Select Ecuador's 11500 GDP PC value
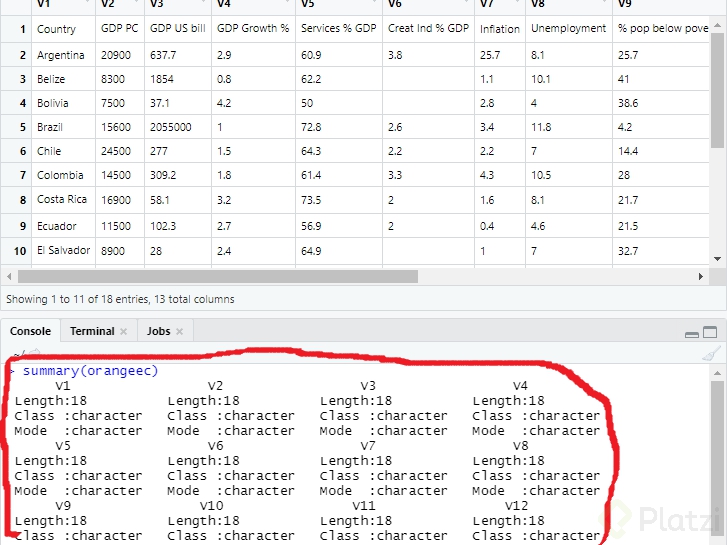The height and width of the screenshot is (545, 727). point(120,226)
